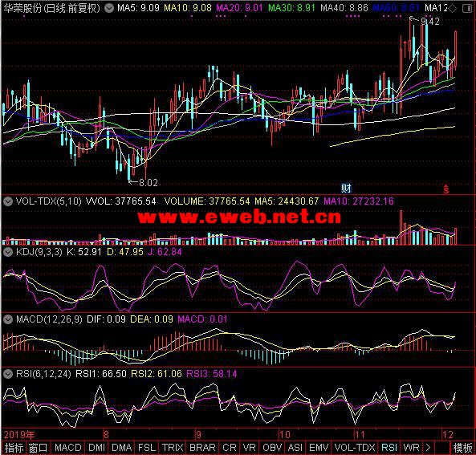Choose the BRAR indicator tab
The image size is (476, 455).
202,448
